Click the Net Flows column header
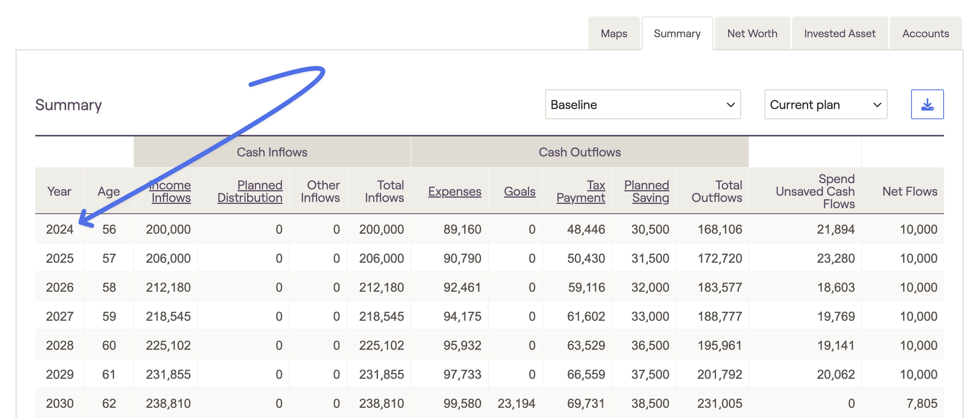 [910, 192]
